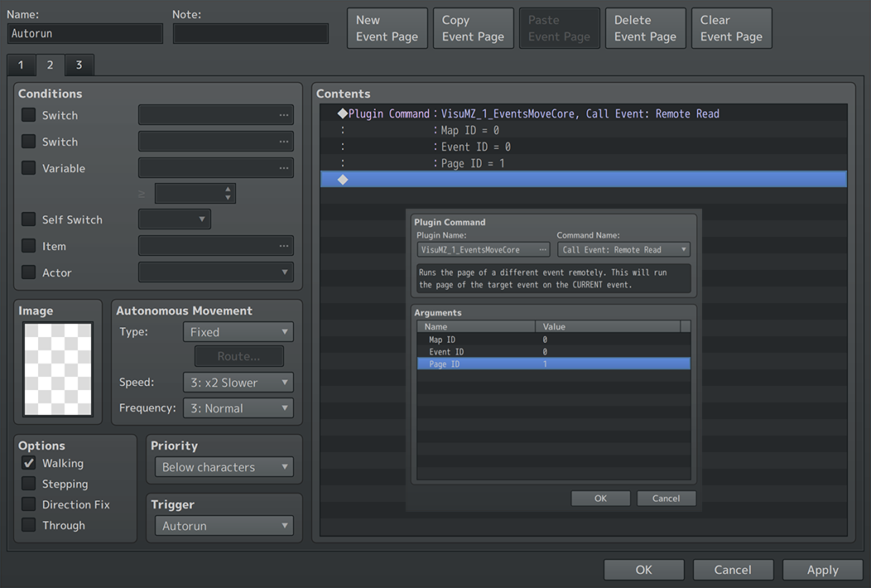Click the event Image thumbnail
This screenshot has width=871, height=588.
[58, 369]
